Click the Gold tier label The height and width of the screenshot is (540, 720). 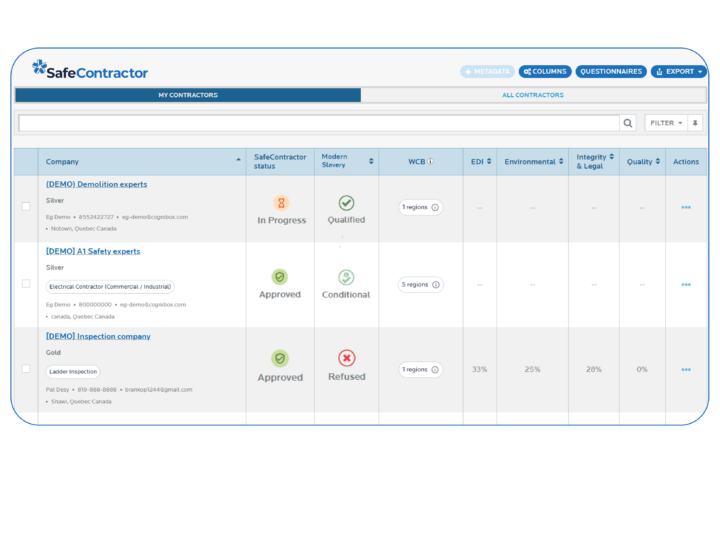[x=53, y=353]
